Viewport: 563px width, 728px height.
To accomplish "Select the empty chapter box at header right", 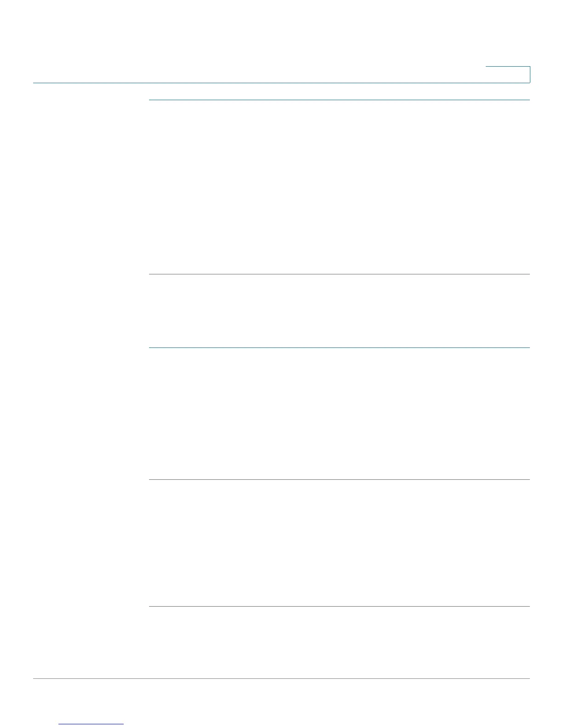I will point(508,74).
